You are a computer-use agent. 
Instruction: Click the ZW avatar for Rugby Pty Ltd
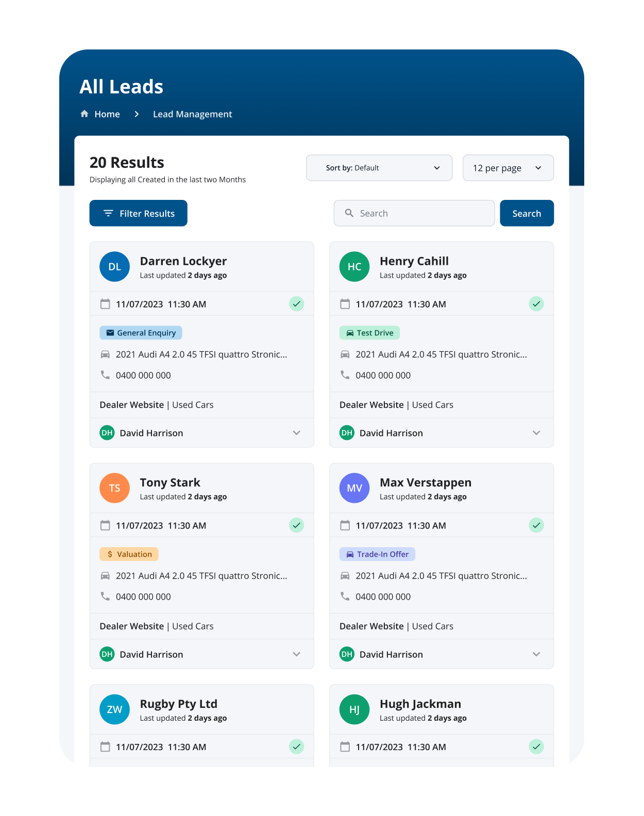coord(114,710)
